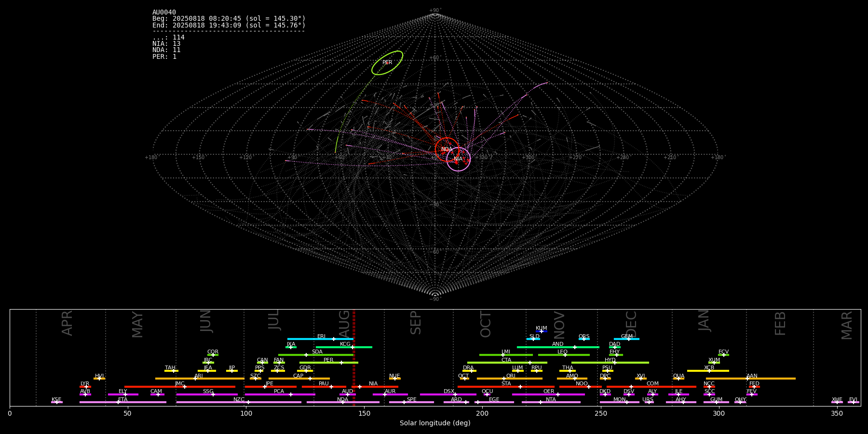Select the LYR shower label

pyautogui.click(x=85, y=384)
